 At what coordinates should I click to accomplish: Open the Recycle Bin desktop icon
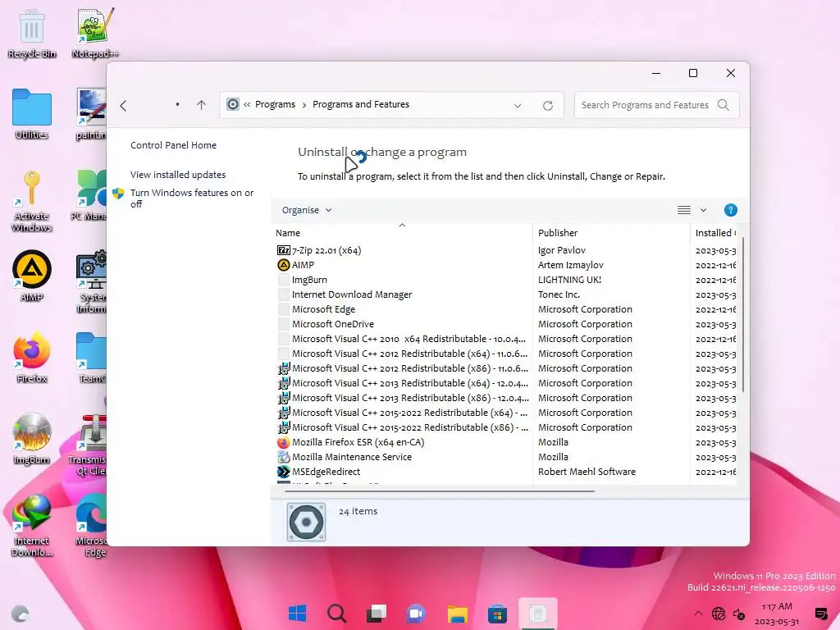point(32,33)
